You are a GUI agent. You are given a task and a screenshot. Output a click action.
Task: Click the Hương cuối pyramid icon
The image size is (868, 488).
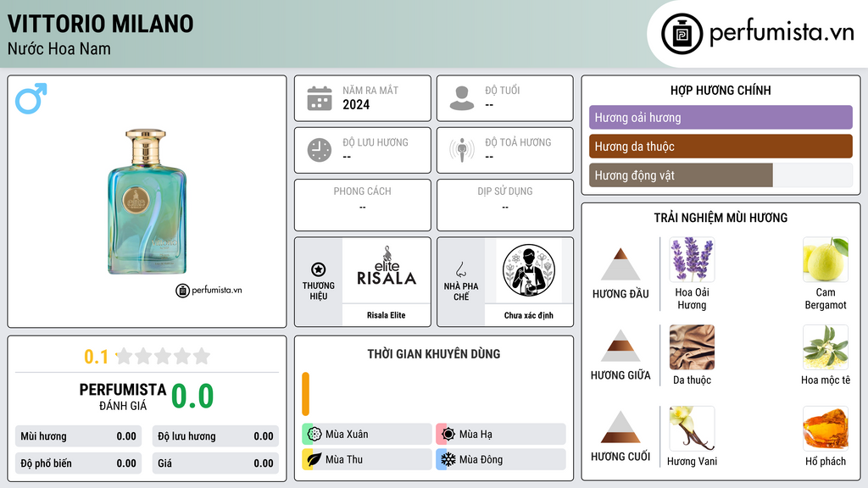click(x=620, y=427)
